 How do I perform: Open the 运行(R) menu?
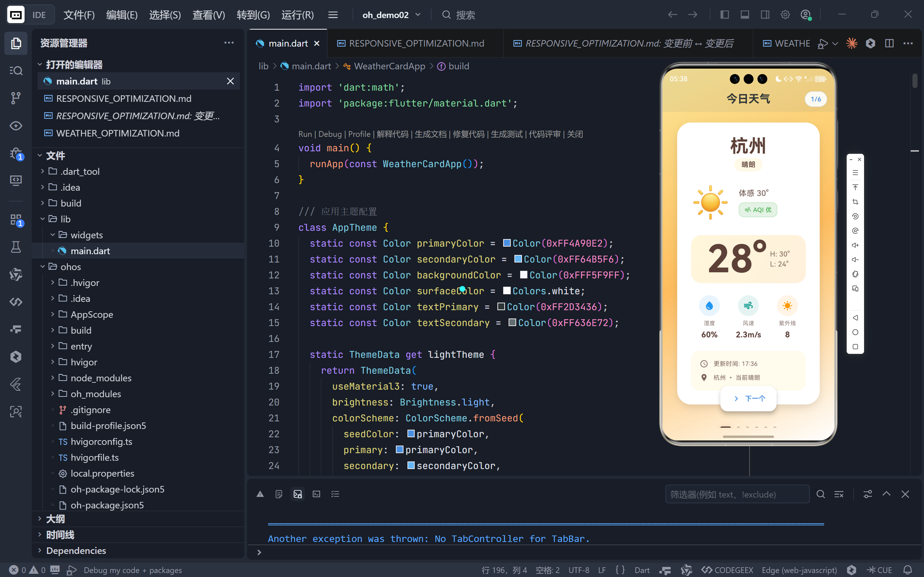tap(297, 14)
